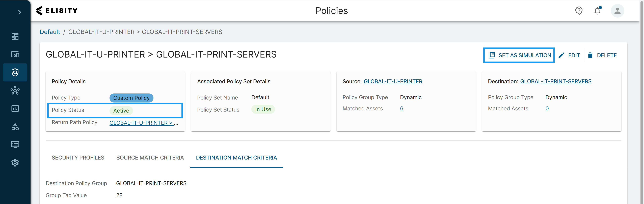Viewport: 644px width, 204px height.
Task: Switch to Source Match Criteria tab
Action: click(150, 158)
